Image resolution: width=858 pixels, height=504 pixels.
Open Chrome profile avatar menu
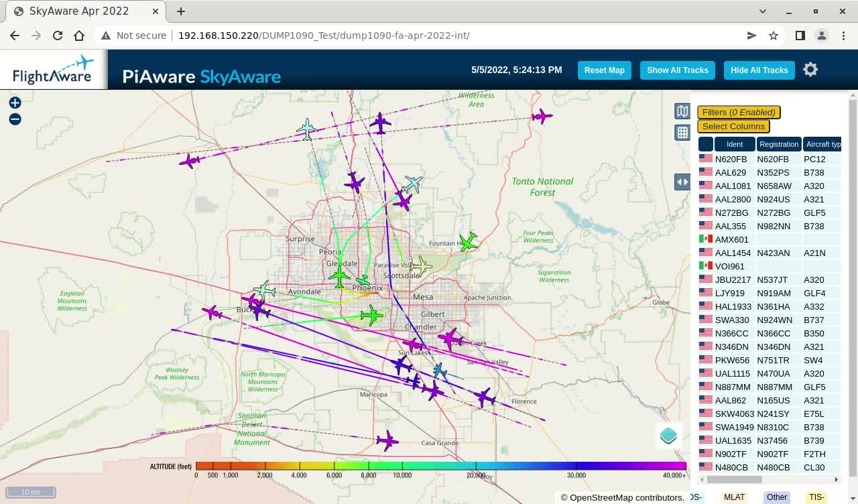click(x=821, y=36)
